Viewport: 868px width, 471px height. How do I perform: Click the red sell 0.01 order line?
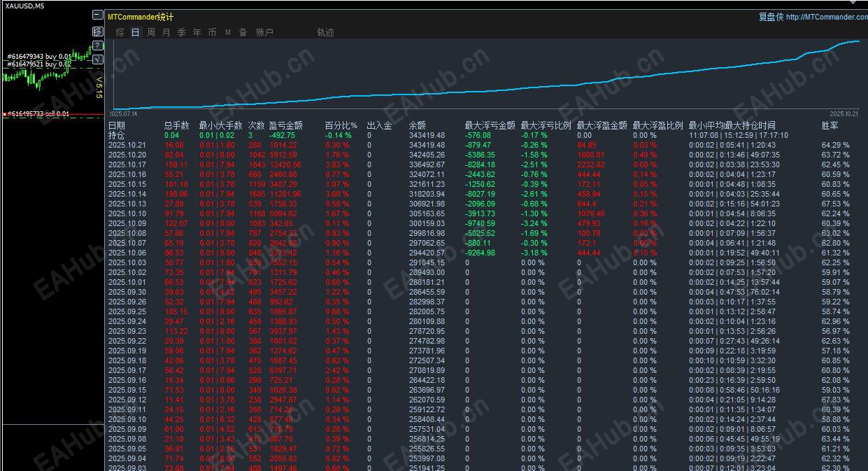[52, 113]
